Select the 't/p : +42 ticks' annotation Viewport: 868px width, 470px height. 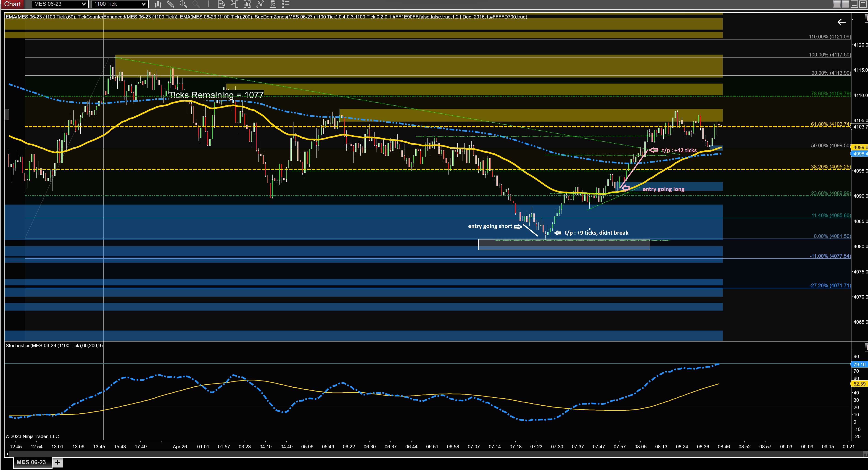click(679, 150)
